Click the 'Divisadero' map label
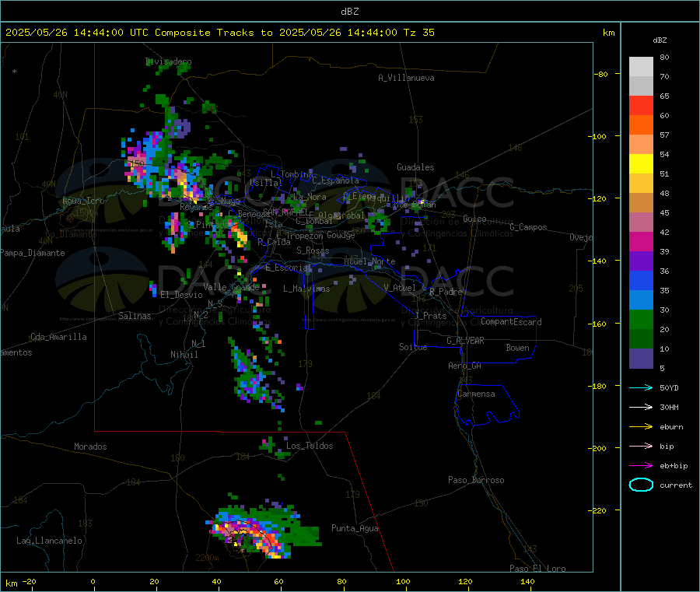 click(168, 61)
